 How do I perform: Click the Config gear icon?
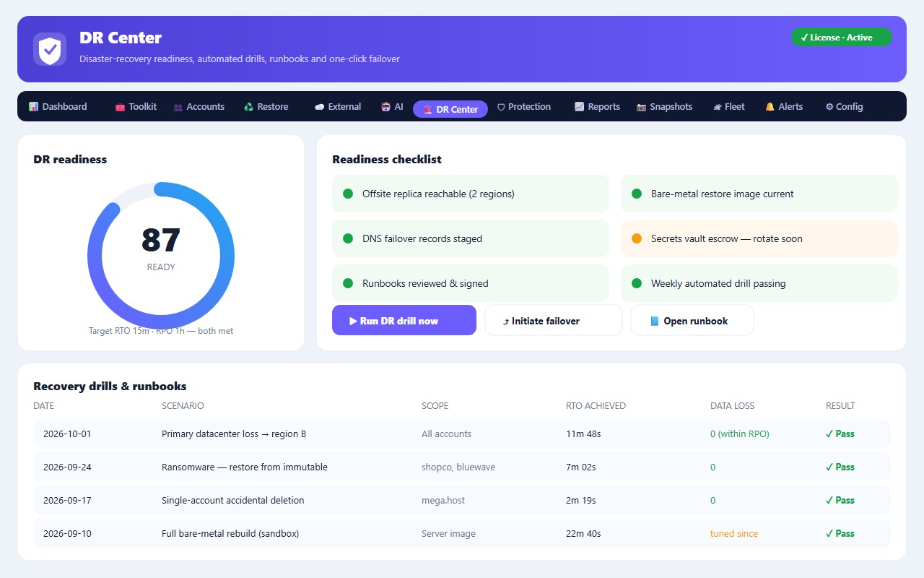pyautogui.click(x=829, y=107)
